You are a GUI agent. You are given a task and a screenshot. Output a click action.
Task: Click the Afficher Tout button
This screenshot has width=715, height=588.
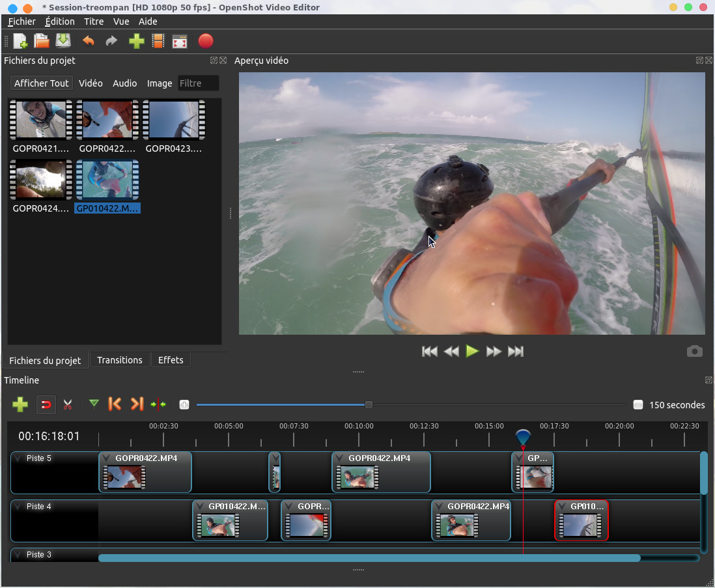point(41,83)
